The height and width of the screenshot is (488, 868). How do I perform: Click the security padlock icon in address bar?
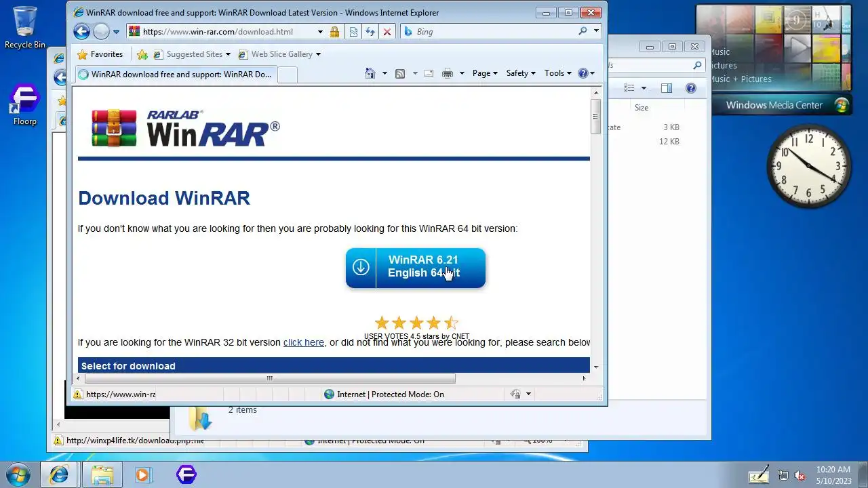334,32
